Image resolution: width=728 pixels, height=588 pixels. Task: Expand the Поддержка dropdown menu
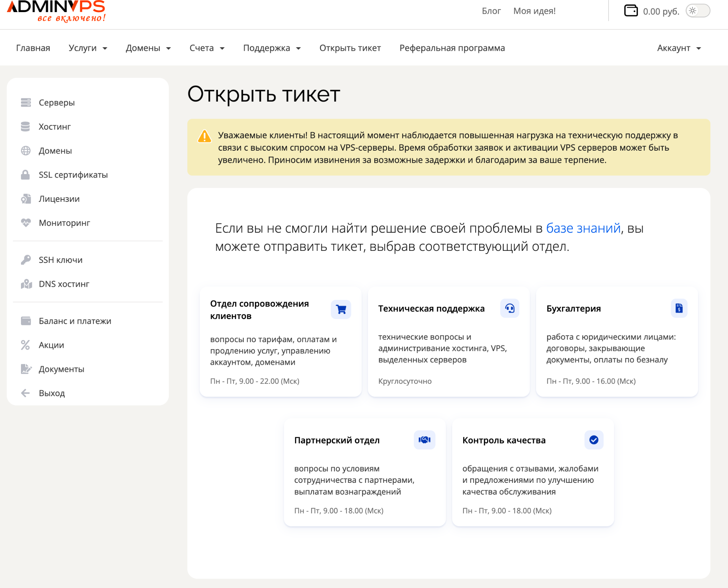pos(272,48)
